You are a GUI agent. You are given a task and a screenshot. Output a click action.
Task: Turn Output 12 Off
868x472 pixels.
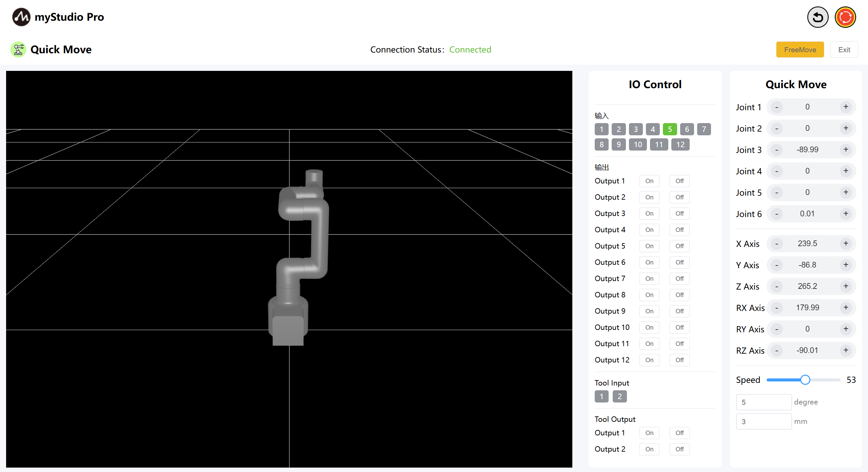(x=679, y=360)
